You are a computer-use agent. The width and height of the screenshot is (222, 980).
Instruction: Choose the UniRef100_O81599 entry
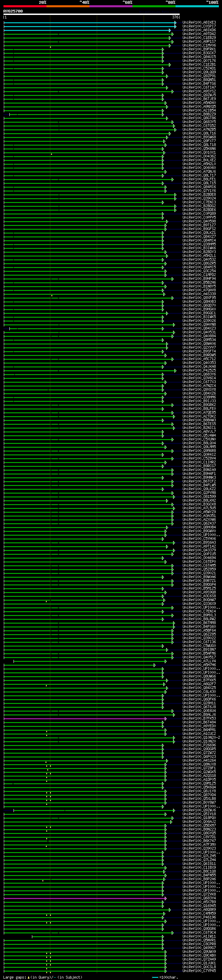click(x=199, y=496)
